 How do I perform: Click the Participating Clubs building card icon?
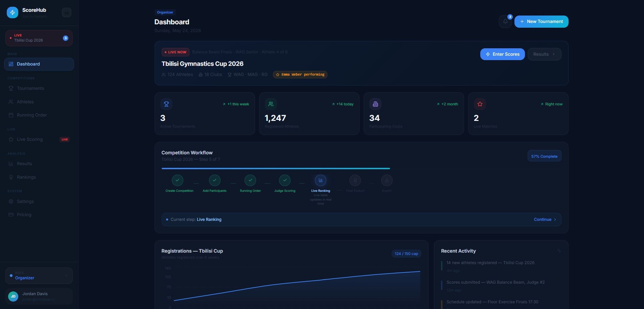pos(375,104)
